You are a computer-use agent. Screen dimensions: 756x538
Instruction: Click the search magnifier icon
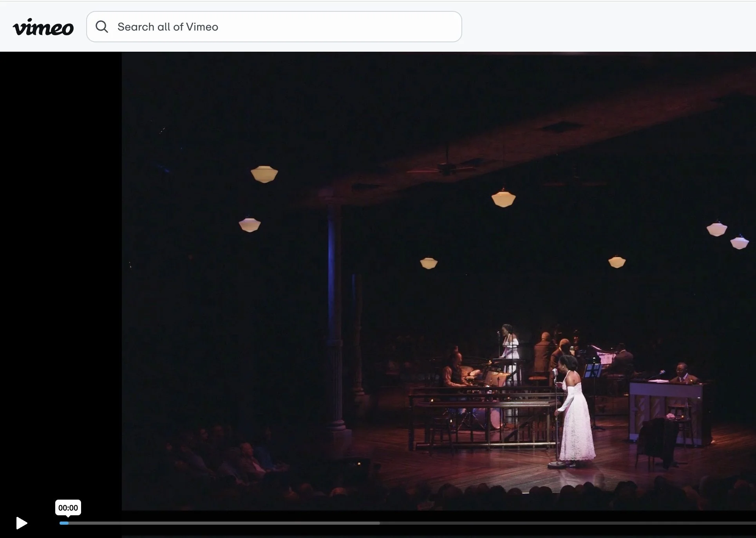pos(102,27)
